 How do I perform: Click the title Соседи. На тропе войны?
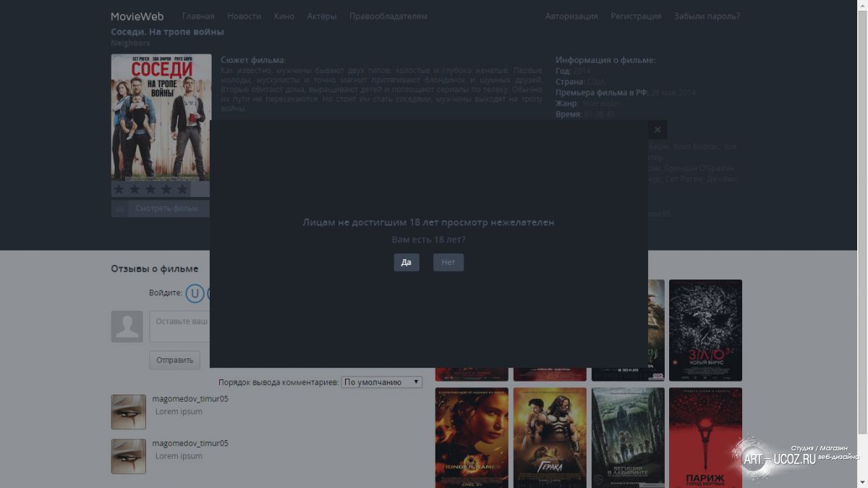(x=167, y=32)
